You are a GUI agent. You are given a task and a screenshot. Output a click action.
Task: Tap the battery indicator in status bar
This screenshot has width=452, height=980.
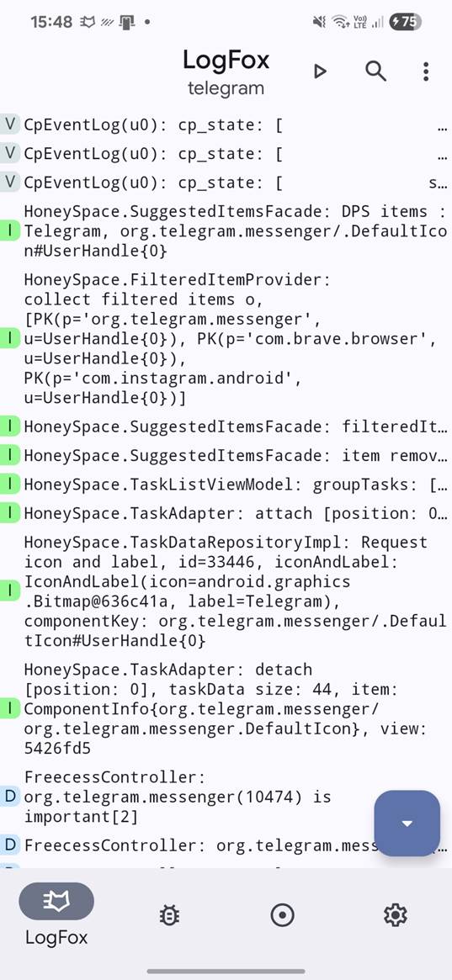coord(405,22)
